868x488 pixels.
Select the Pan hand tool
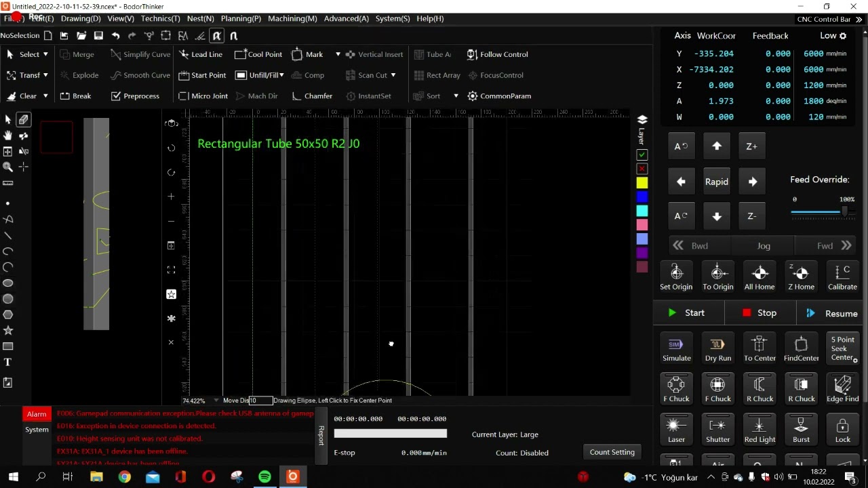point(7,136)
